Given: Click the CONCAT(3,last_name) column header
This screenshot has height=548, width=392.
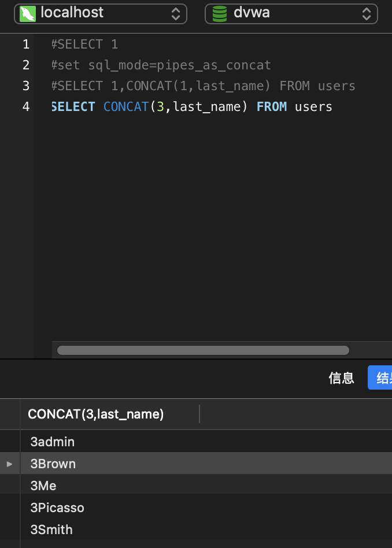Looking at the screenshot, I should pyautogui.click(x=96, y=414).
